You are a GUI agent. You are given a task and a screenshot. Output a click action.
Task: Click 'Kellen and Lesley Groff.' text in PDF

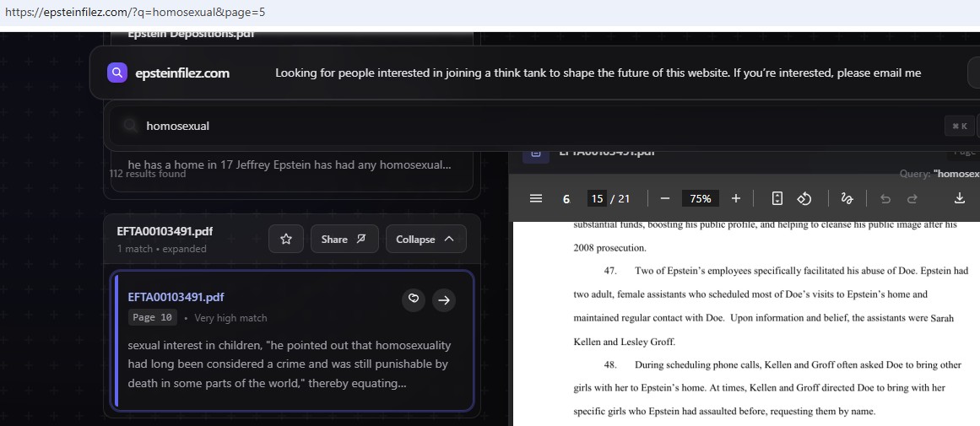pyautogui.click(x=625, y=342)
